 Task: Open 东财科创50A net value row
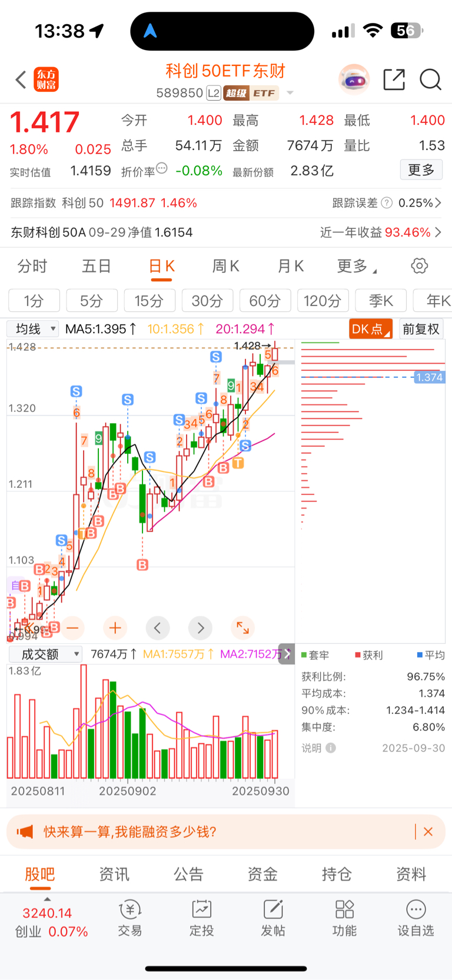[102, 232]
